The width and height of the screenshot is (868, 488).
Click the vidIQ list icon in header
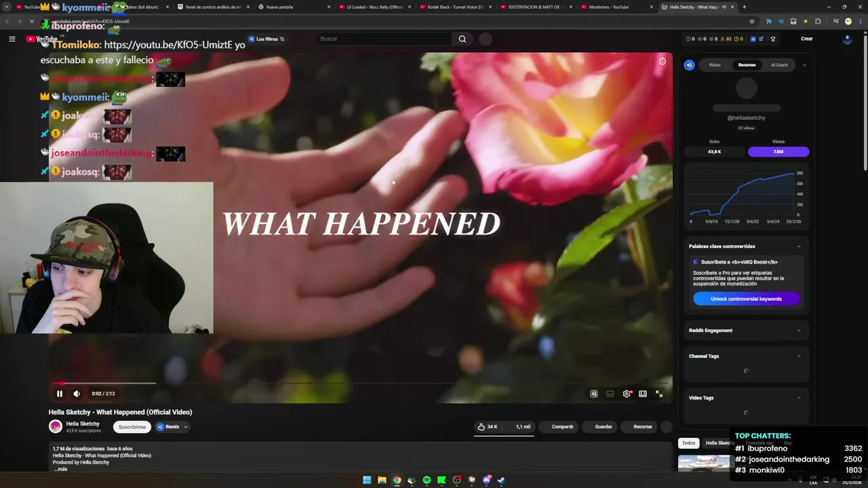(x=761, y=39)
